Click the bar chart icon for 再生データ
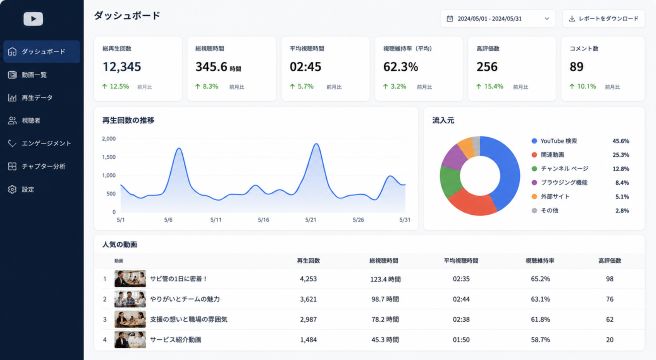656x360 pixels. click(12, 98)
